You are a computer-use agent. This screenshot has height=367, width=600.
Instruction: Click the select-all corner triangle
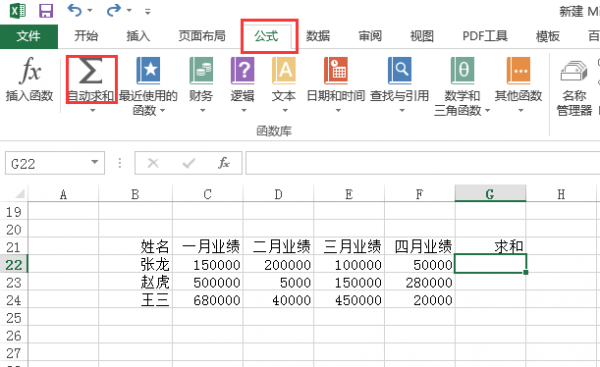20,194
